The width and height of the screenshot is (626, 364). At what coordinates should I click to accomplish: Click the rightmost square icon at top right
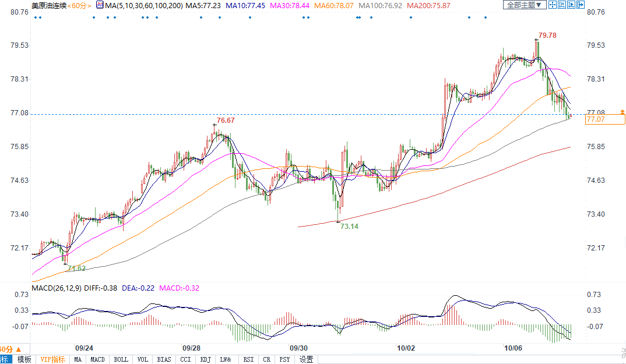click(580, 5)
